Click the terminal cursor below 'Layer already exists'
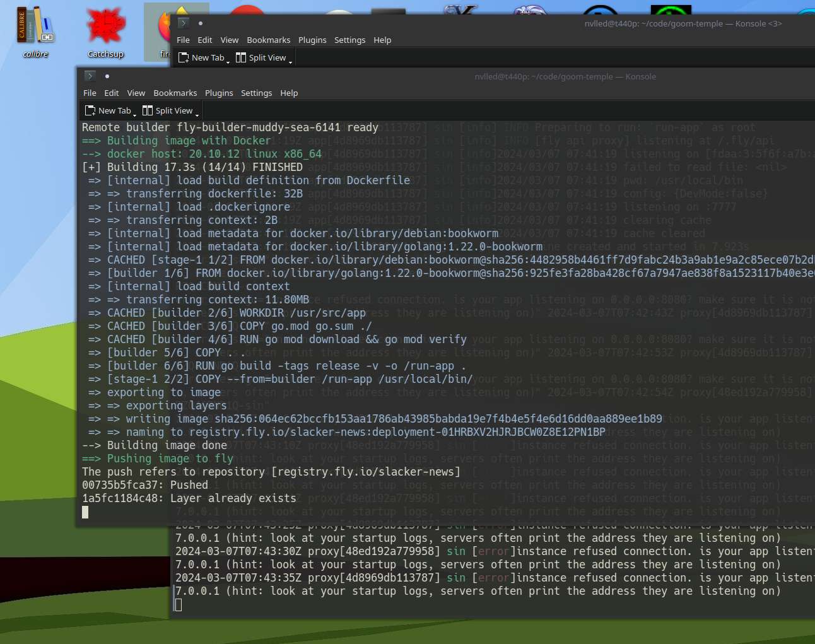 pyautogui.click(x=85, y=512)
